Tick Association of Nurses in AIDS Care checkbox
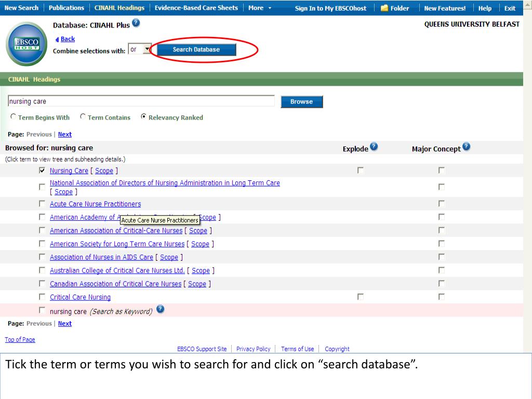The height and width of the screenshot is (399, 532). point(42,257)
